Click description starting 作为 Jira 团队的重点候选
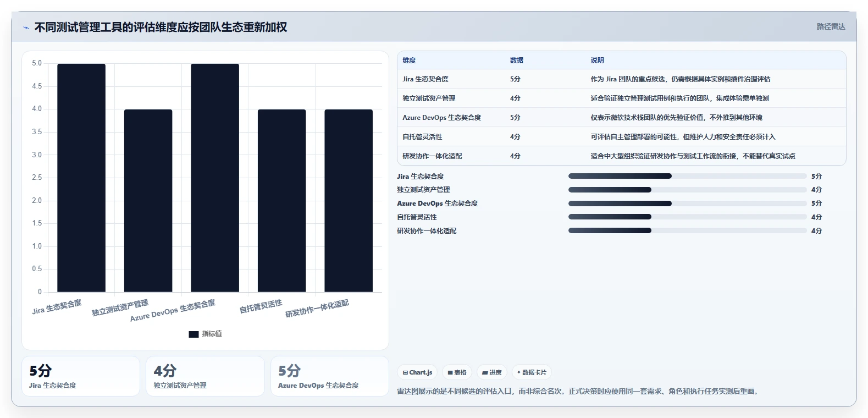868x418 pixels. 681,79
